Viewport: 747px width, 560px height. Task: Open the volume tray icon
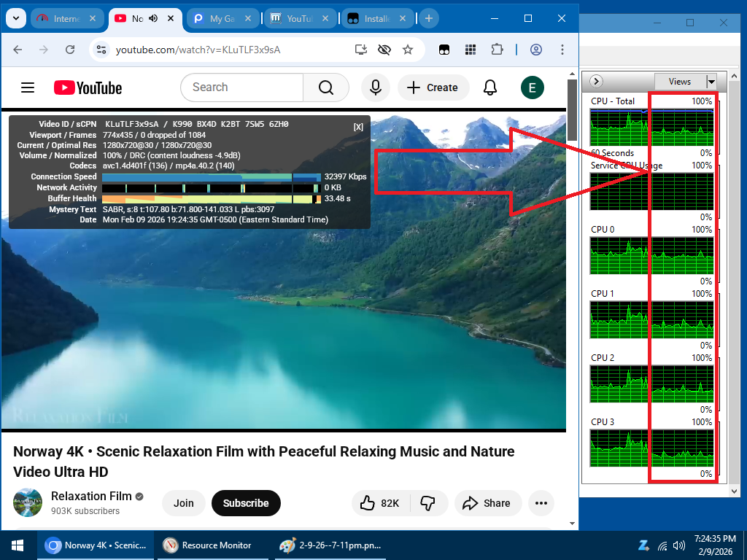pos(679,545)
